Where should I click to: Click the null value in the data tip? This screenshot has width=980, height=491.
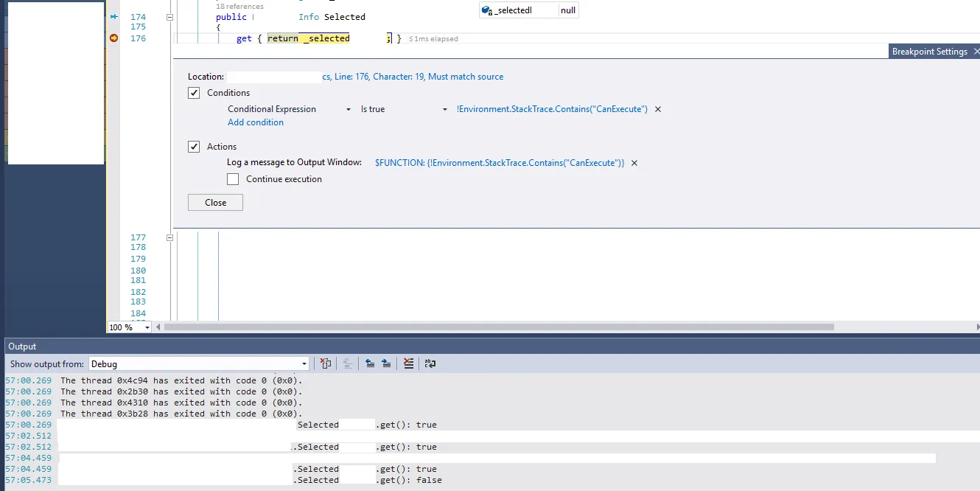point(568,10)
